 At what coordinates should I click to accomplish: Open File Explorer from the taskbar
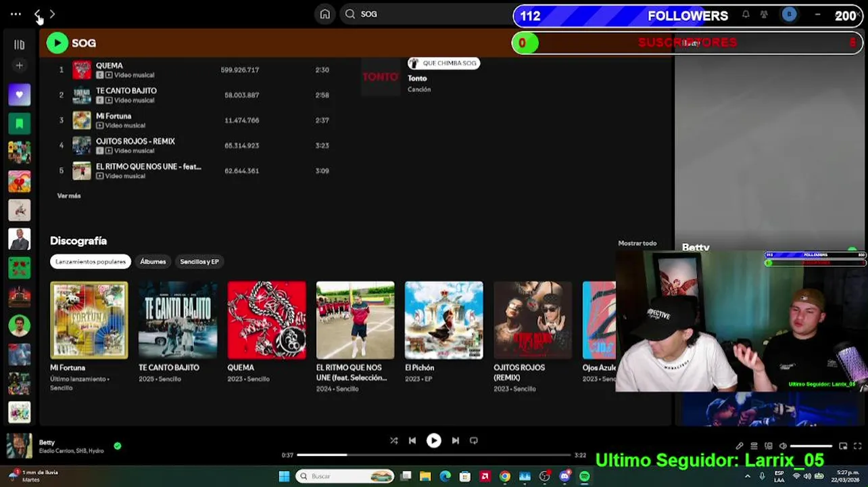[x=425, y=476]
